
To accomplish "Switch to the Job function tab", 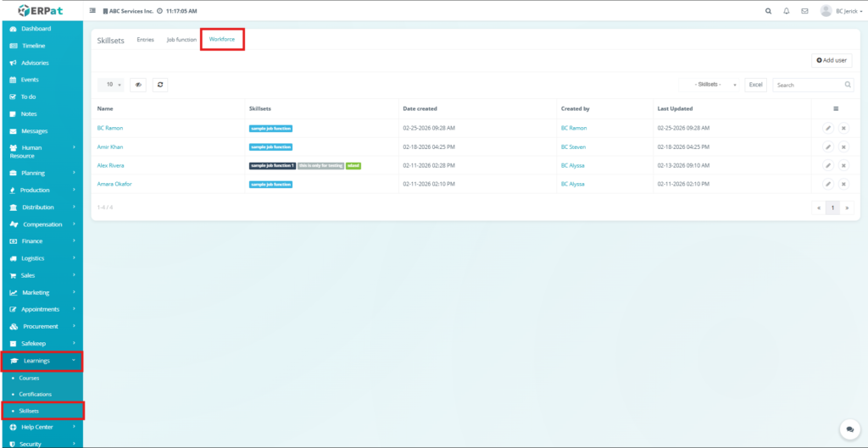I will tap(181, 40).
